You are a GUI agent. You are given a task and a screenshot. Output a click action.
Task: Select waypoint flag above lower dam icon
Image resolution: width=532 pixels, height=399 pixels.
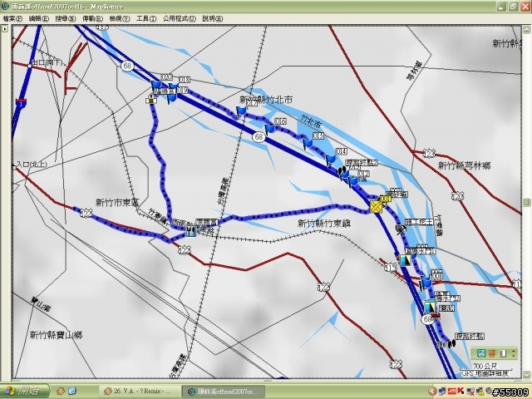point(426,283)
